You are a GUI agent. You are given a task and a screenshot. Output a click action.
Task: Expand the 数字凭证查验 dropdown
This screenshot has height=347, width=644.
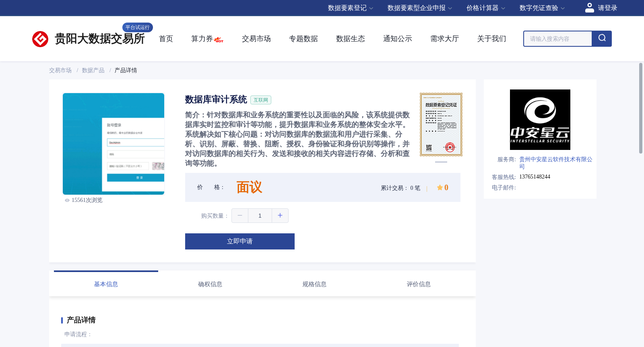[542, 8]
